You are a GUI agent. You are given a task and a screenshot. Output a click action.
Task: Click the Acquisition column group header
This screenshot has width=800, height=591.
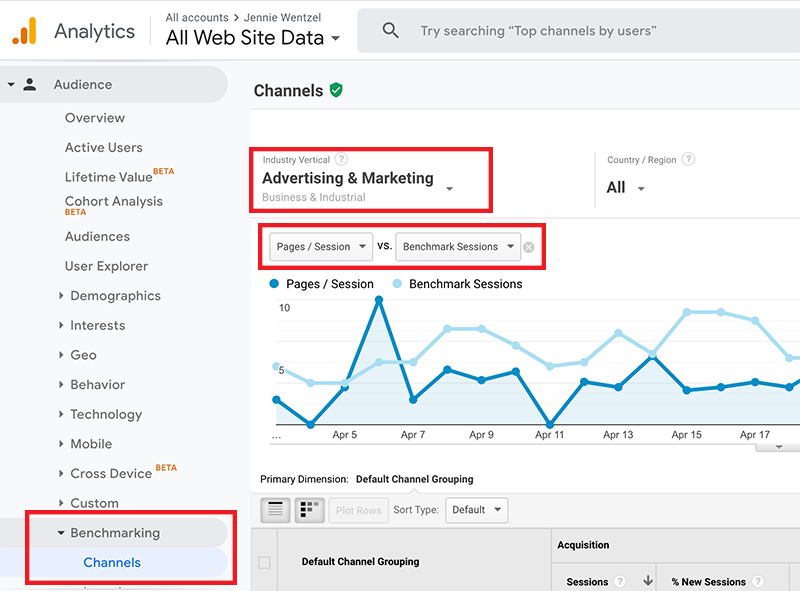[583, 545]
